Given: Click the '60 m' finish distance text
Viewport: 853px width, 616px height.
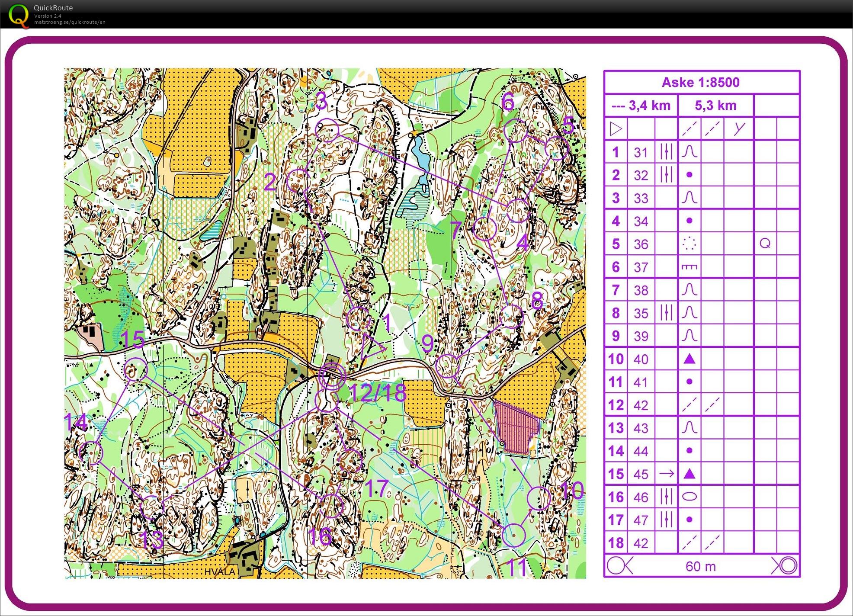Looking at the screenshot, I should pos(701,566).
